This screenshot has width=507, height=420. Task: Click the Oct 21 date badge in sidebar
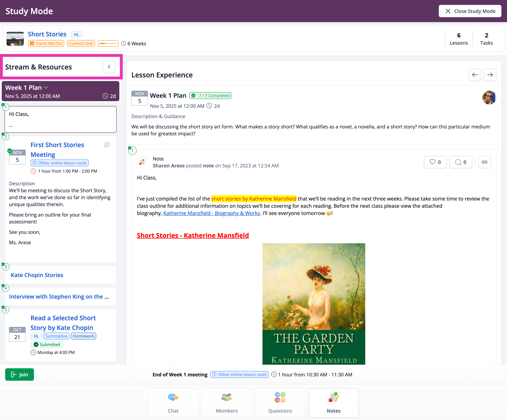[x=17, y=334]
